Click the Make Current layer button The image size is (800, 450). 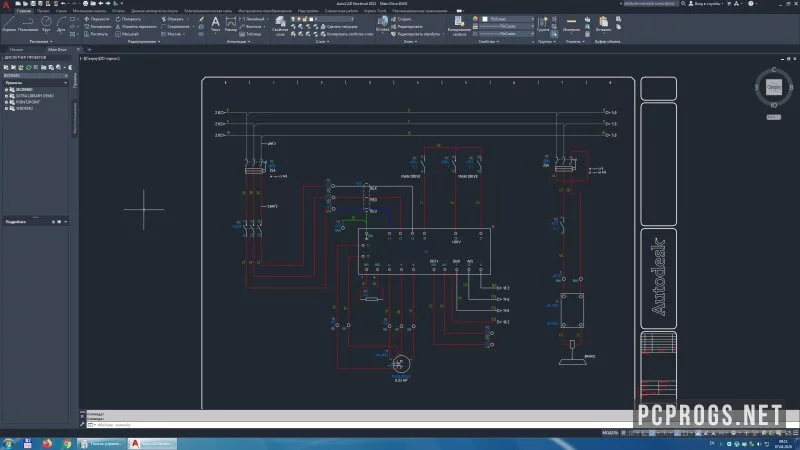click(340, 27)
